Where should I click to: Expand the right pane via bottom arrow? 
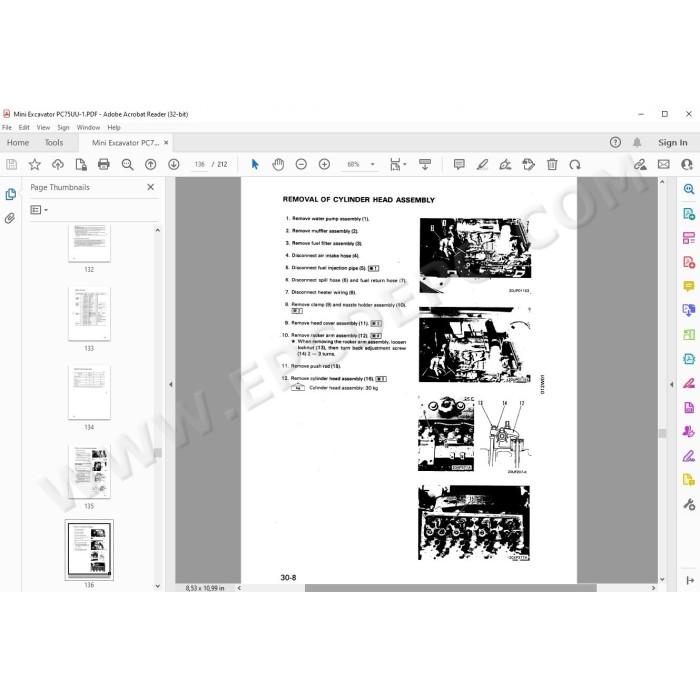[x=689, y=580]
